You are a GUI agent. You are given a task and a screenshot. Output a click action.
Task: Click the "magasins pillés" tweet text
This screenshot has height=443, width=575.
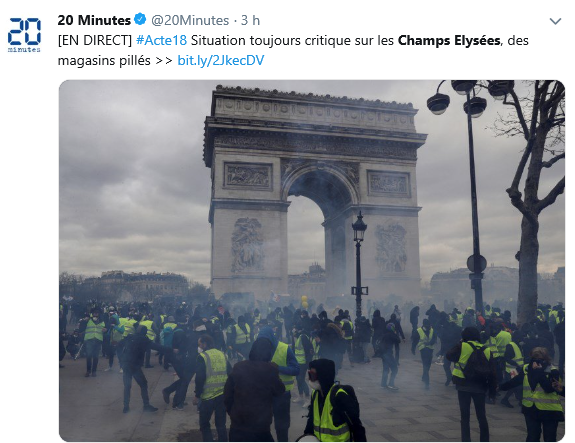tap(104, 61)
